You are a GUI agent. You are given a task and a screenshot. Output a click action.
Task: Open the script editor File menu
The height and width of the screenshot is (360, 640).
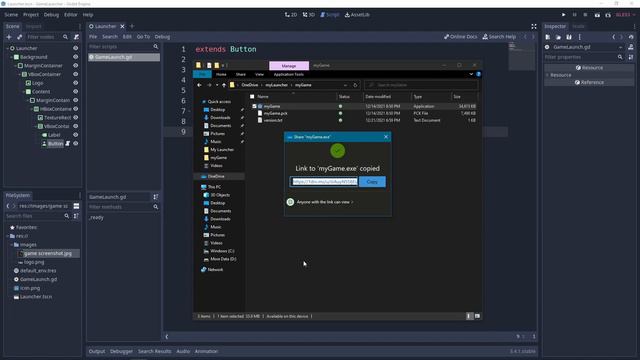tap(93, 37)
